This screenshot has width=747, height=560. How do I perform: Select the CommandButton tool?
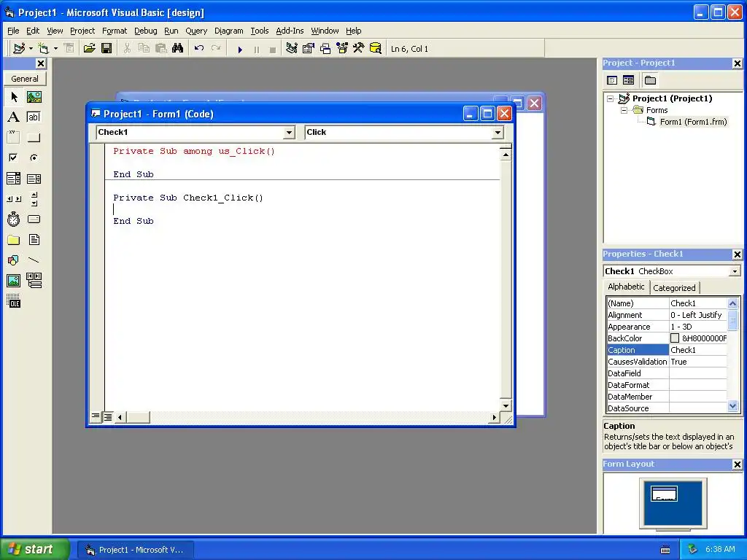34,138
